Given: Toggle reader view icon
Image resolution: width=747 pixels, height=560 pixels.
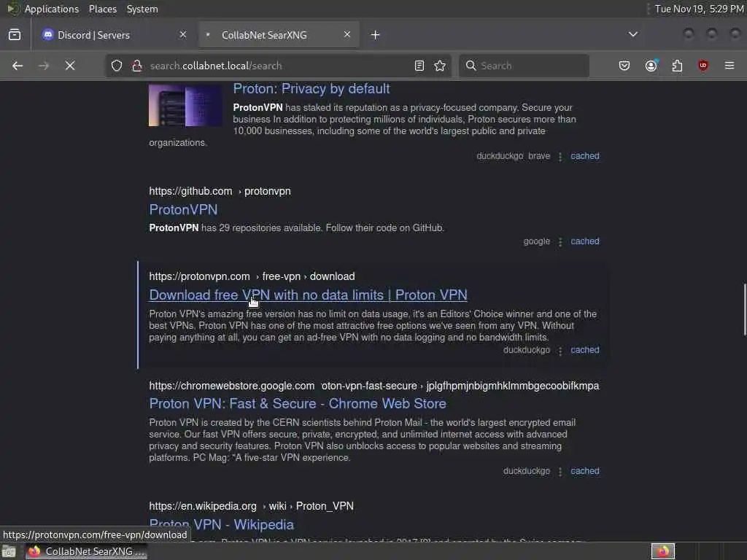Looking at the screenshot, I should pyautogui.click(x=419, y=66).
